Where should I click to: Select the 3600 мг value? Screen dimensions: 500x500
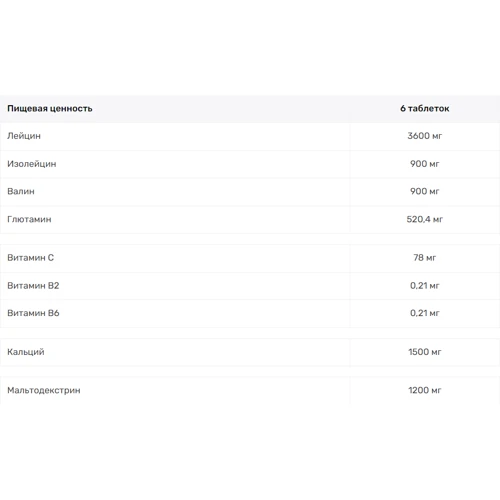(425, 136)
